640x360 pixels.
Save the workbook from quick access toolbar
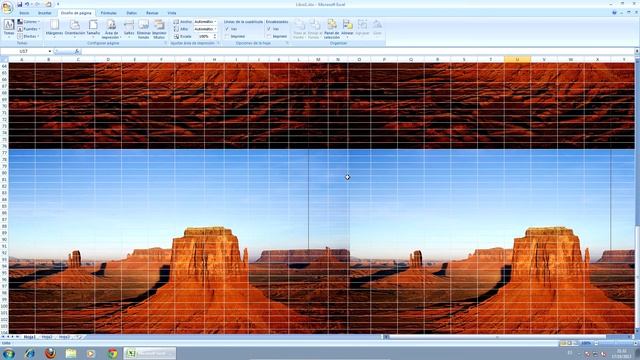pos(19,4)
